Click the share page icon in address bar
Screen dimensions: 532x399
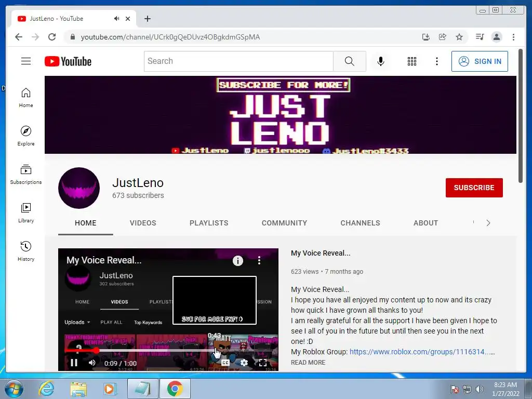click(x=443, y=37)
